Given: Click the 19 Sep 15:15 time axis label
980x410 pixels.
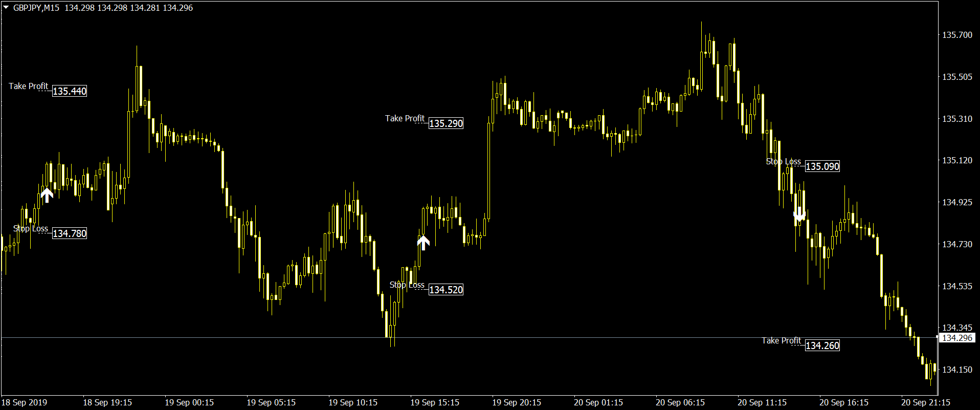Looking at the screenshot, I should pyautogui.click(x=435, y=402).
